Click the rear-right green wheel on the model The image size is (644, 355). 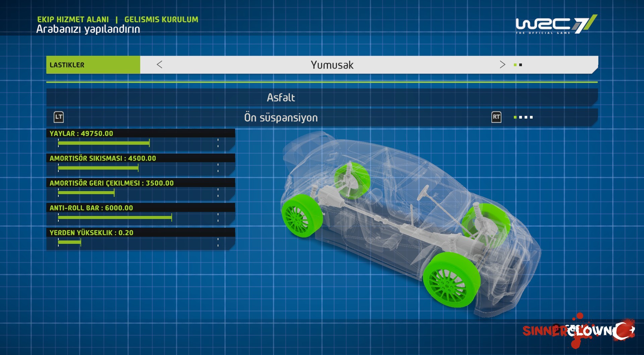[x=302, y=216]
